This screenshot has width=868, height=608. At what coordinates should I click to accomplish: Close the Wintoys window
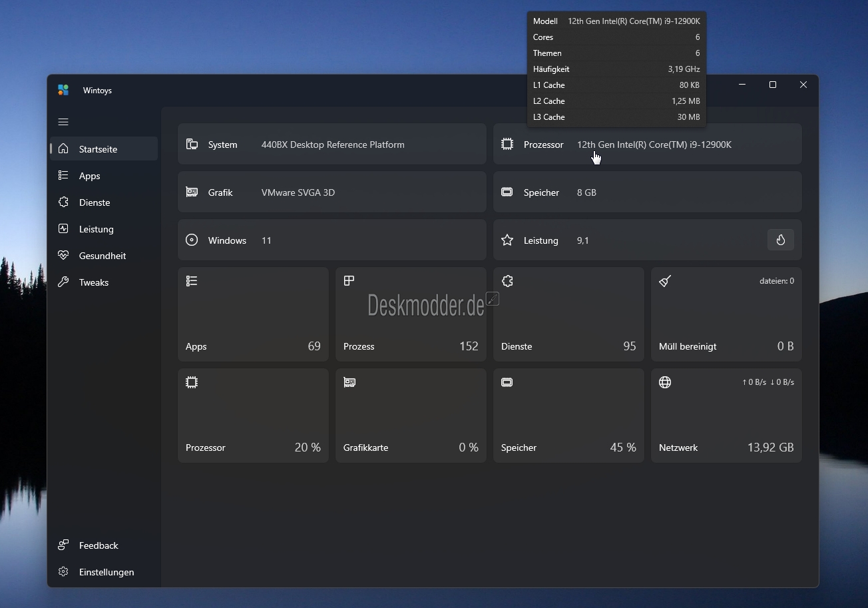pos(803,85)
